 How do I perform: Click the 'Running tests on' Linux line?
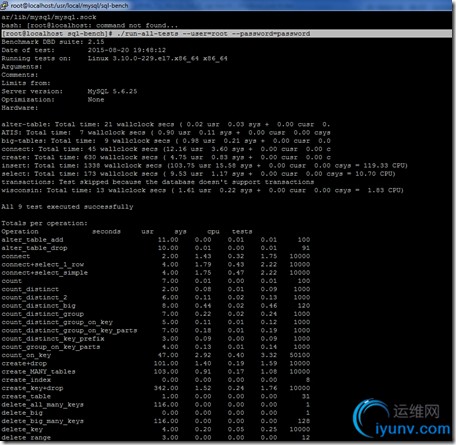[x=115, y=59]
